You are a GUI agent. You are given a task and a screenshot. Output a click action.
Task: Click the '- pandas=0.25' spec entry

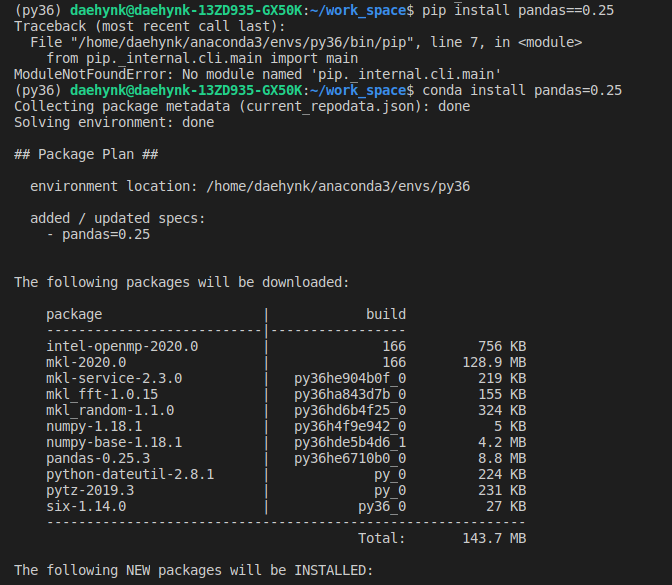click(x=98, y=234)
